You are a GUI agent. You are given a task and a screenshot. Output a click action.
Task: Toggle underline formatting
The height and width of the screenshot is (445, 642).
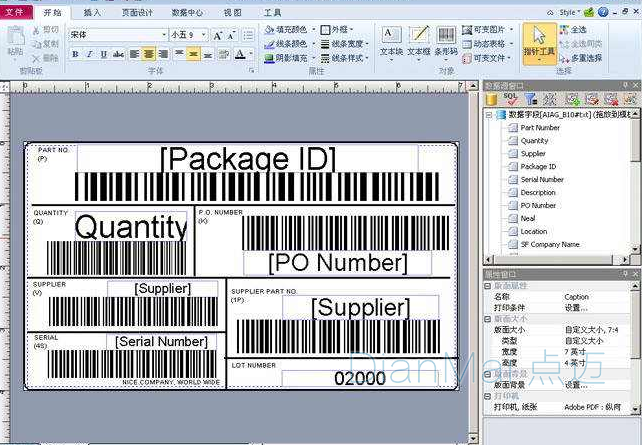click(104, 53)
